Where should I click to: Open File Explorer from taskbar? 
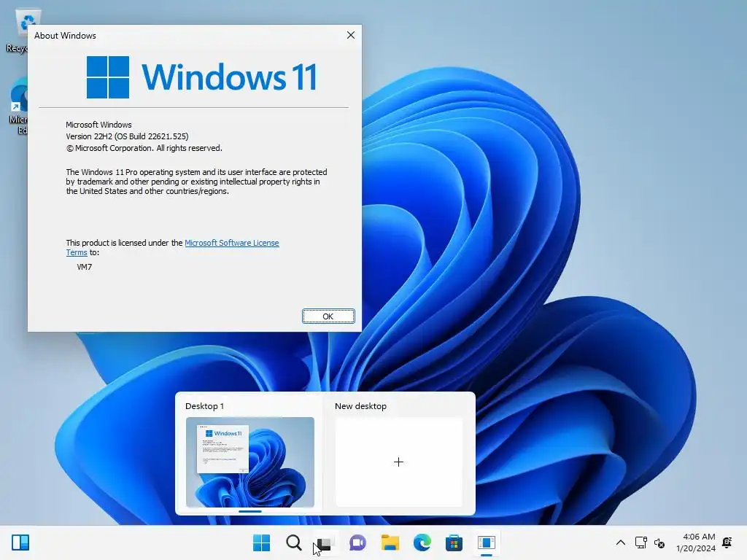pos(390,542)
